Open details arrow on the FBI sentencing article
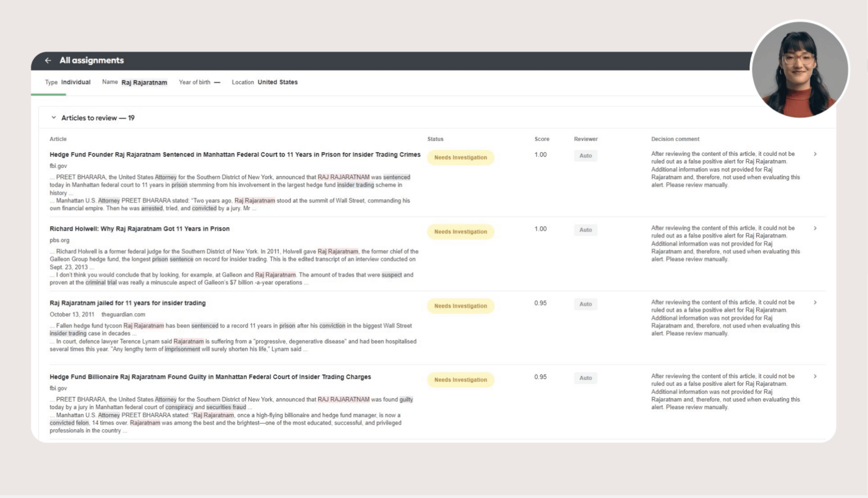 816,154
